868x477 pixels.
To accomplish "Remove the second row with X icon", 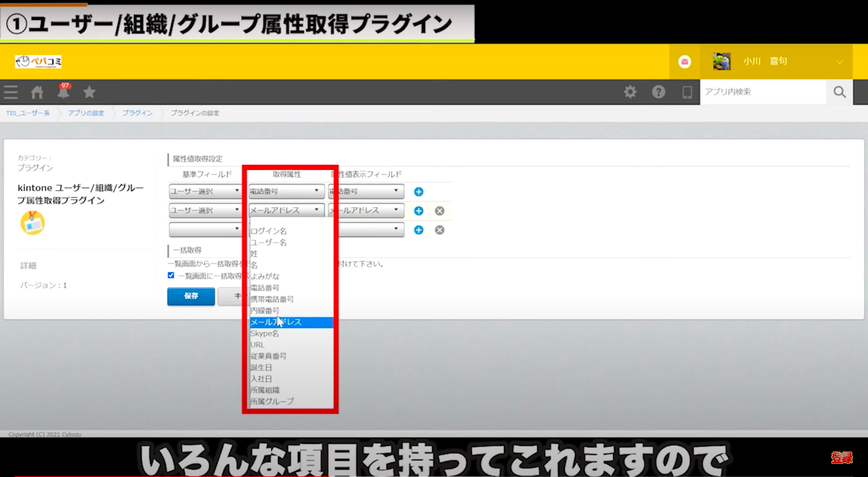I will tap(439, 211).
